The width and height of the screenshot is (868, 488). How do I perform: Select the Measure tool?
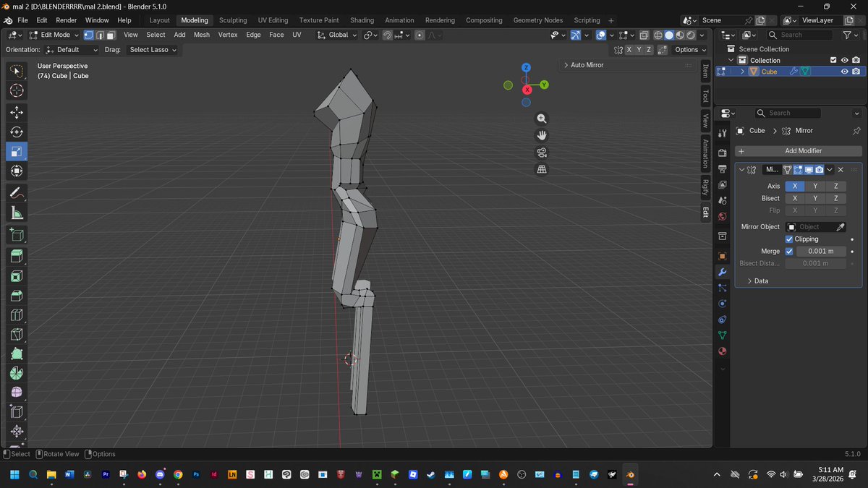click(17, 213)
